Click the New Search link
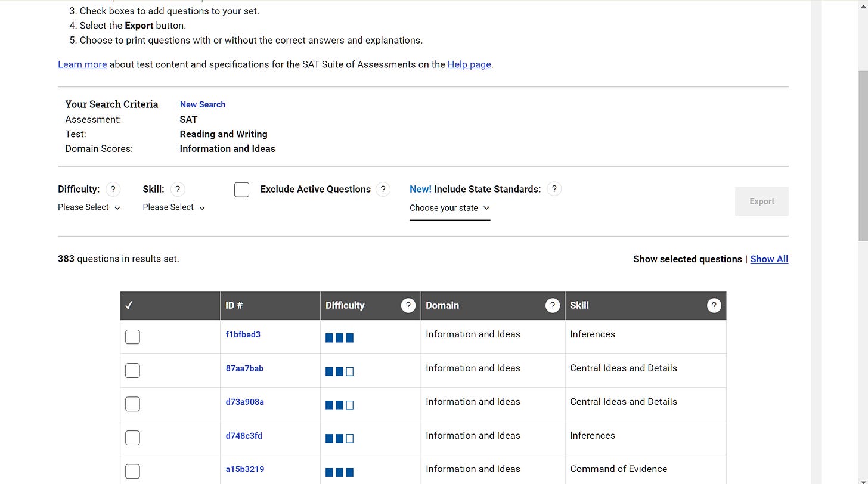Viewport: 868px width, 484px height. 203,104
